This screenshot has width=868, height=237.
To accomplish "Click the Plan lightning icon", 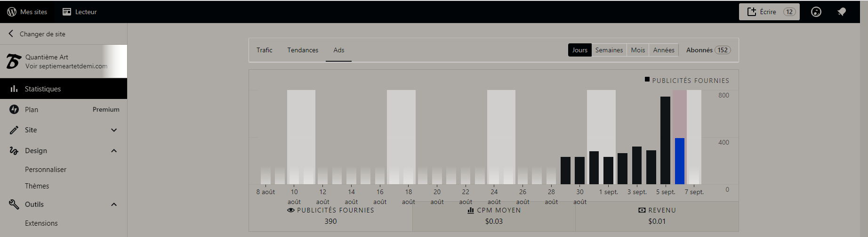I will click(14, 109).
